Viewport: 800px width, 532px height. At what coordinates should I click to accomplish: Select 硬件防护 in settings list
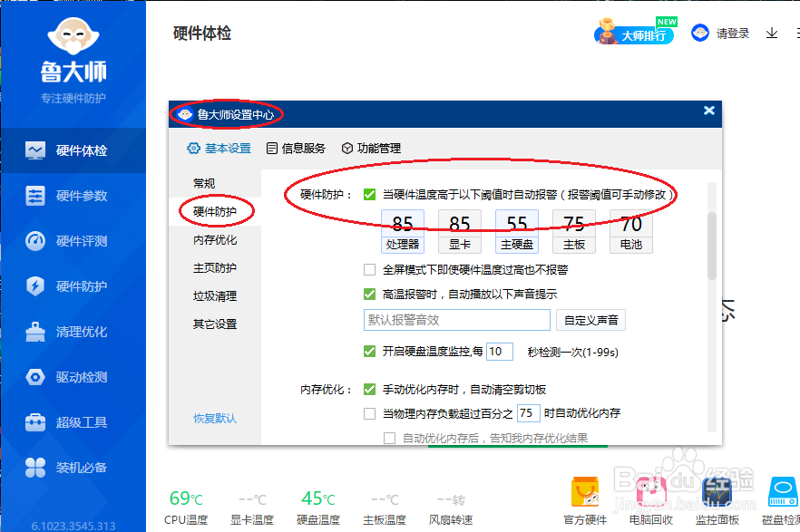tap(215, 211)
